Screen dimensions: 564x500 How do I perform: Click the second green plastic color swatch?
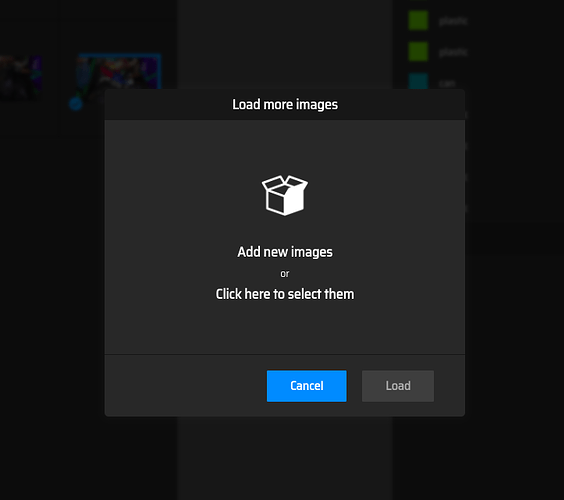click(418, 51)
